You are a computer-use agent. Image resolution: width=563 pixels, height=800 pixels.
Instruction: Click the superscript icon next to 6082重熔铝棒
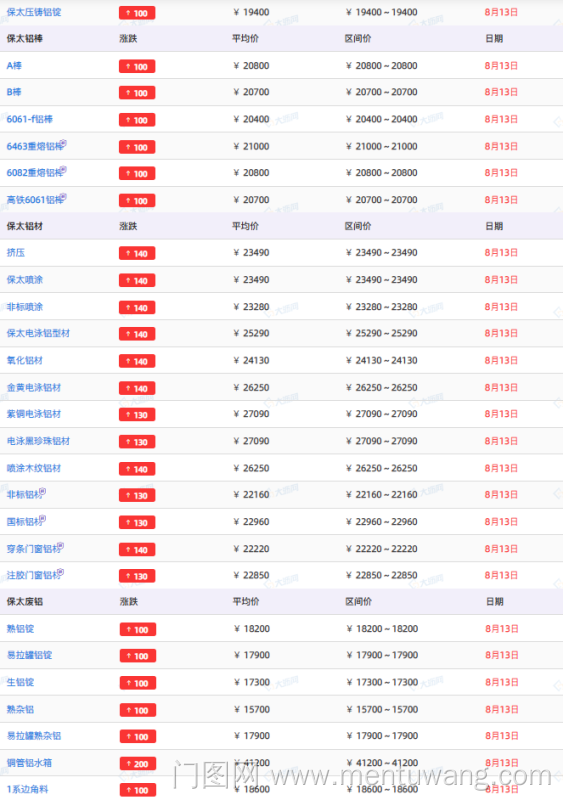(63, 169)
